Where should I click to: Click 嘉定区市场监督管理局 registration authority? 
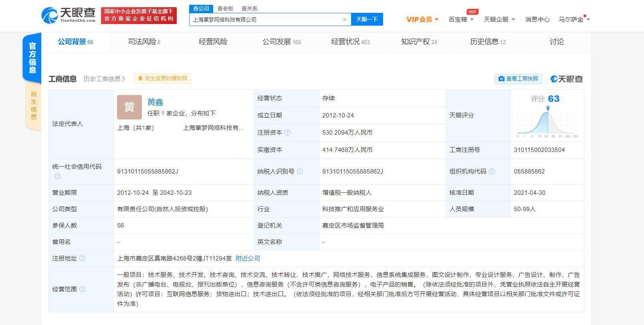[353, 226]
